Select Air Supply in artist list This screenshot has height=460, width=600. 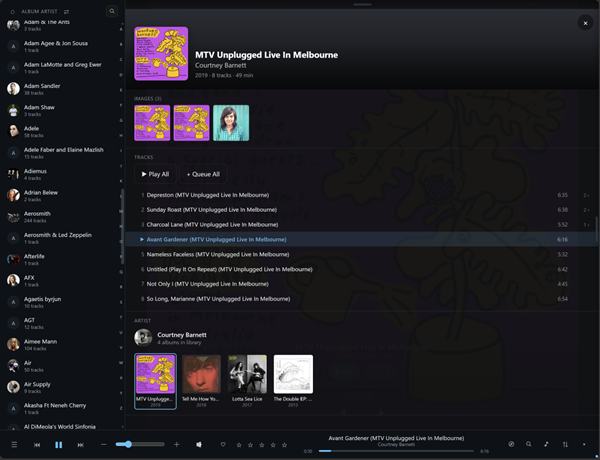pos(61,387)
